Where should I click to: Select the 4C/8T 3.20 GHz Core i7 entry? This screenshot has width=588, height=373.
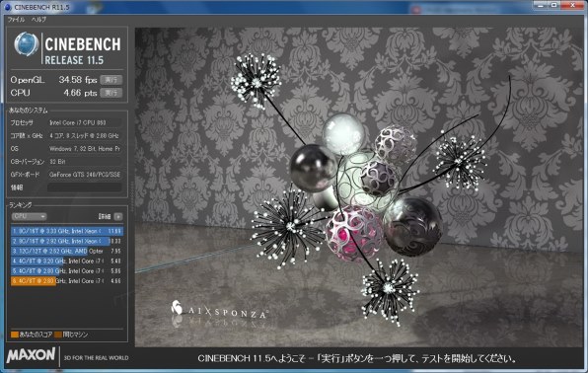click(67, 261)
